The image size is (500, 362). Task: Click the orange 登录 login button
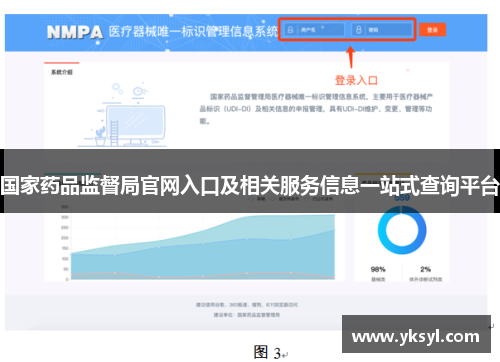tap(432, 30)
